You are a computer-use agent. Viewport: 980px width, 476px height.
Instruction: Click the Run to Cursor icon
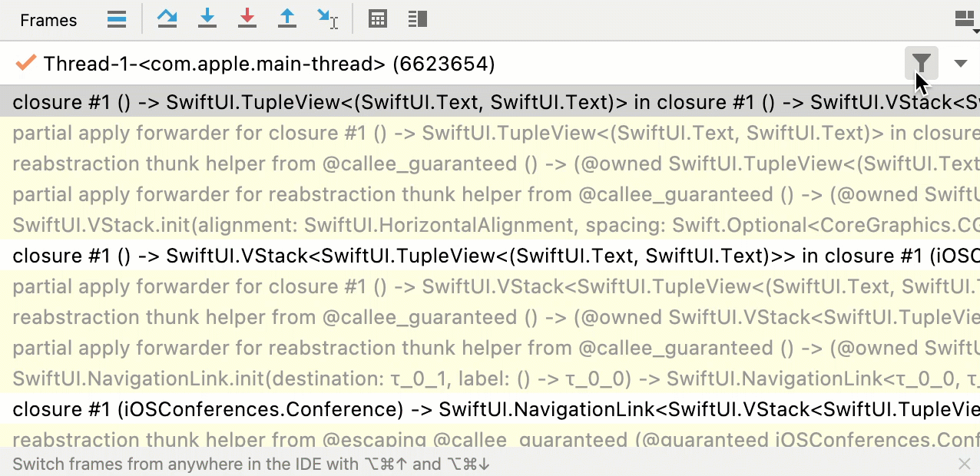(x=328, y=19)
